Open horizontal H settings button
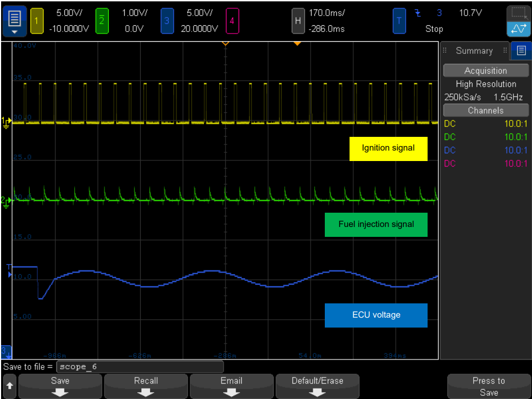This screenshot has width=532, height=399. tap(298, 21)
